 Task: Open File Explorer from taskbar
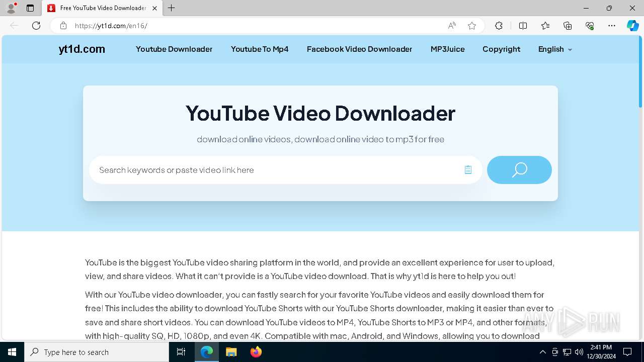click(x=231, y=352)
